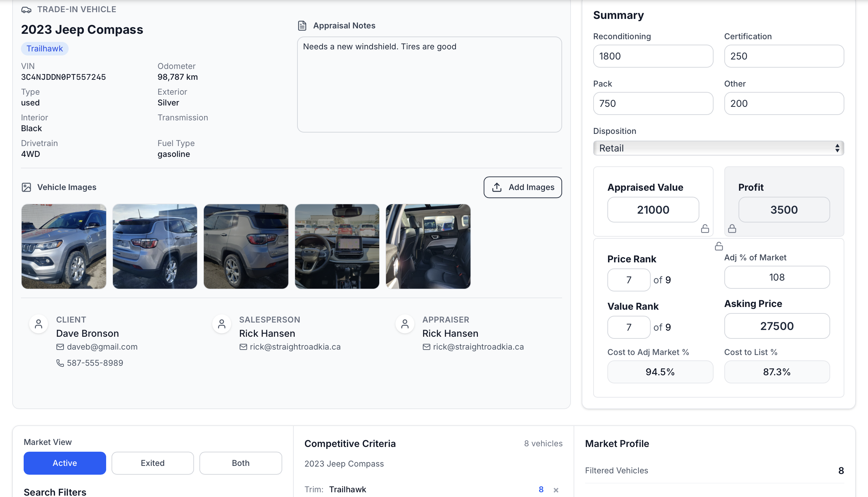Click the Reconditioning amount field

tap(653, 56)
